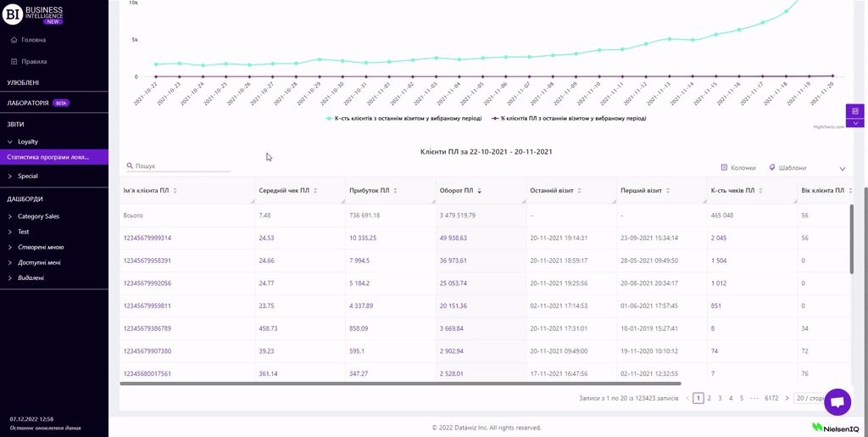Click the Пошук search field

click(x=181, y=166)
